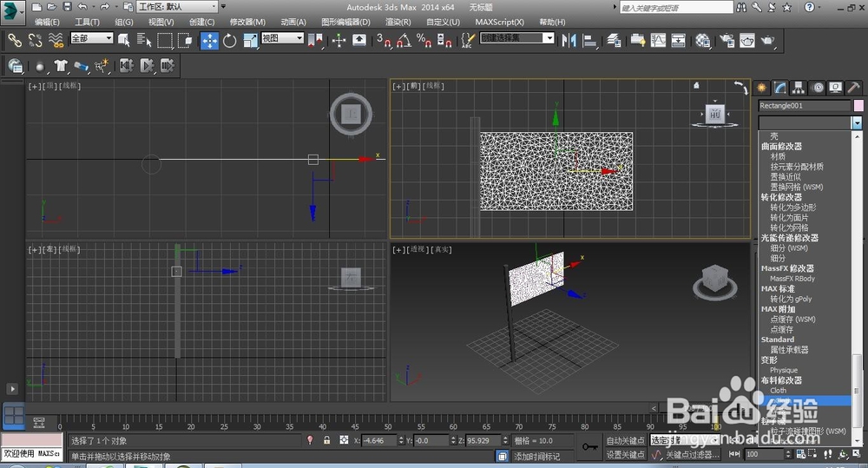
Task: Select the Move transform tool
Action: pos(209,40)
